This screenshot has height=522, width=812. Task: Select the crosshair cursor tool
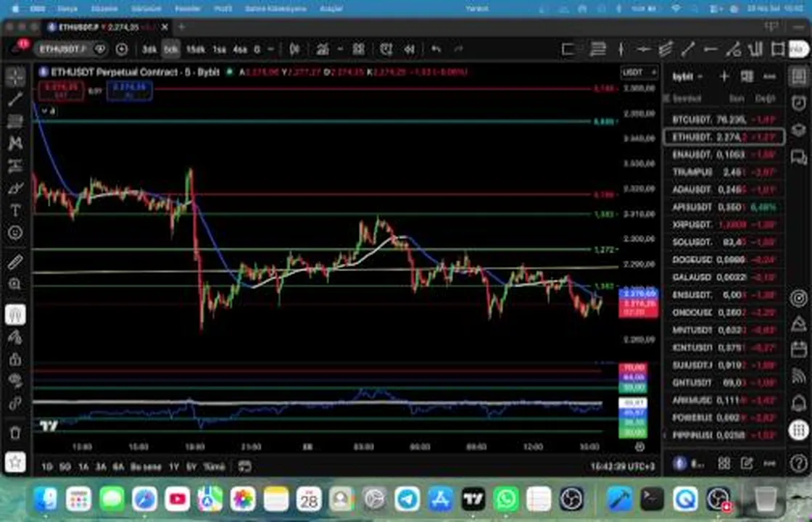(15, 77)
